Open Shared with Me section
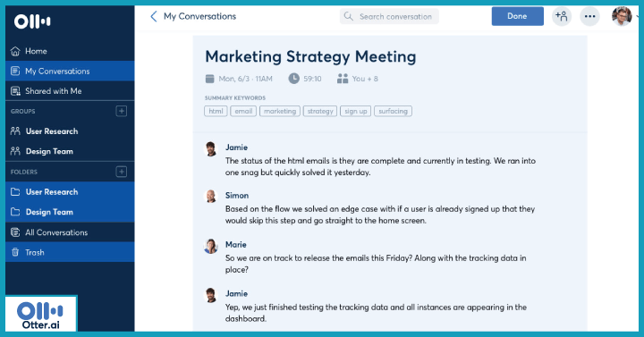The image size is (644, 337). 70,91
